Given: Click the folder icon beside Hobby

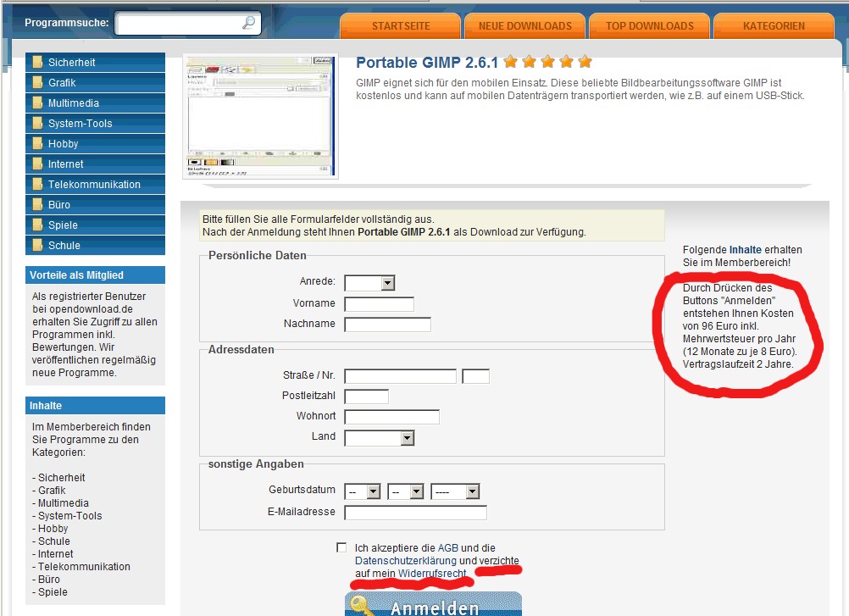Looking at the screenshot, I should point(37,143).
